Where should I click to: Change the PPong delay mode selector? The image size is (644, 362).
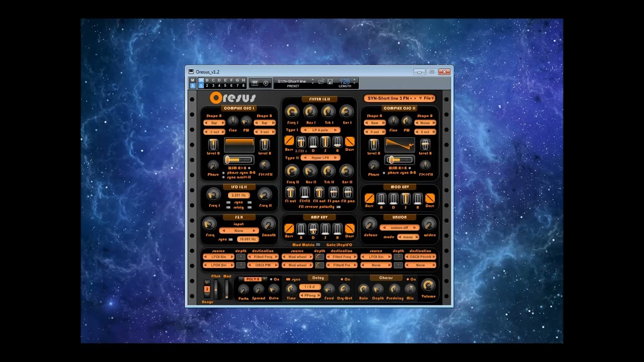310,295
